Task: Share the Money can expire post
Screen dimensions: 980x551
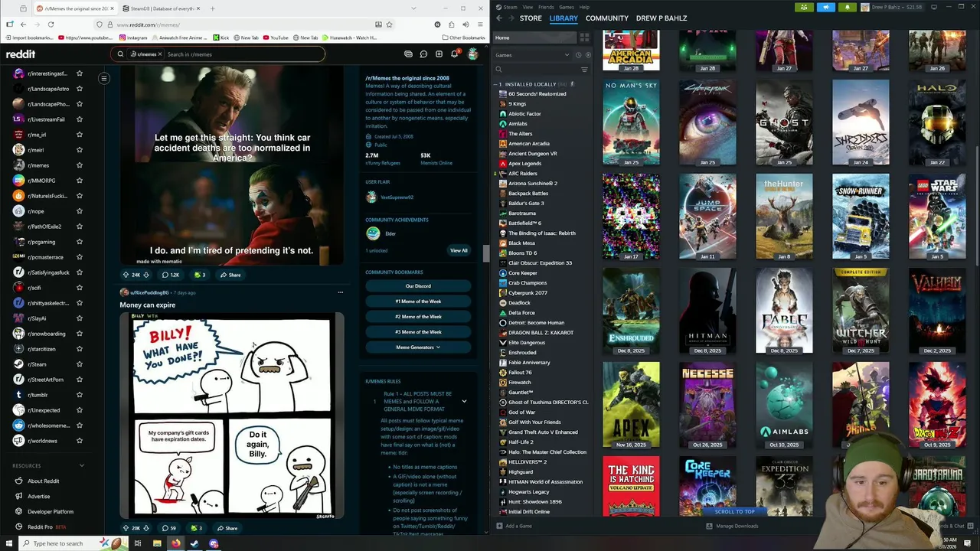Action: (227, 528)
